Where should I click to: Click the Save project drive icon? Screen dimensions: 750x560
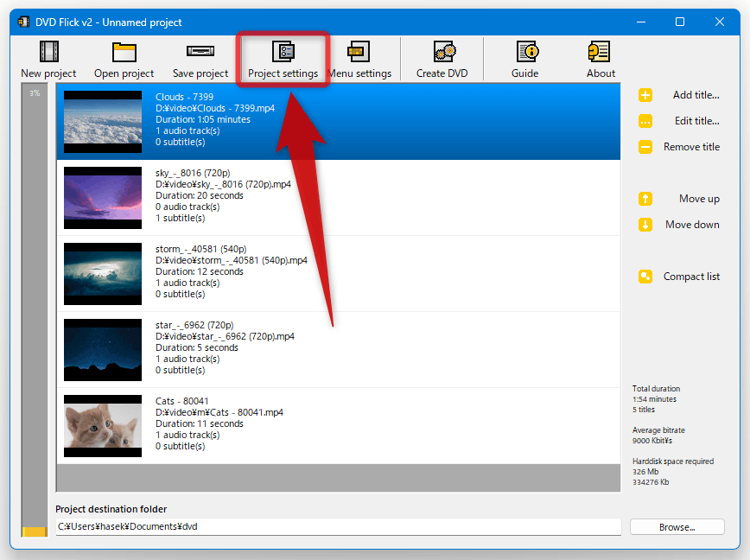pyautogui.click(x=200, y=51)
